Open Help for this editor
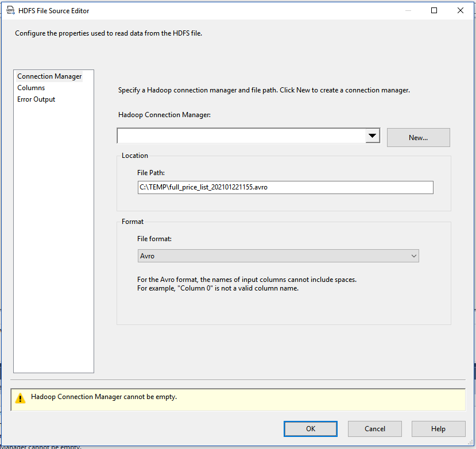476x449 pixels. pyautogui.click(x=438, y=429)
